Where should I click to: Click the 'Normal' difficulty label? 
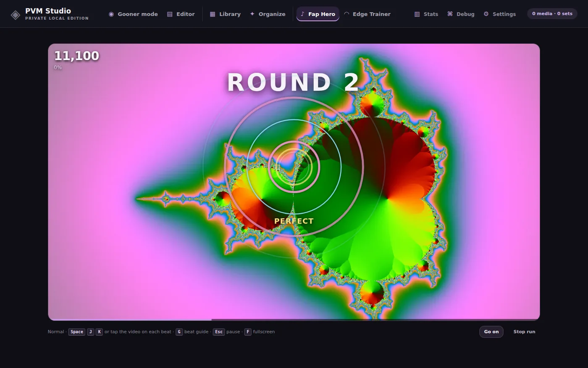point(56,332)
